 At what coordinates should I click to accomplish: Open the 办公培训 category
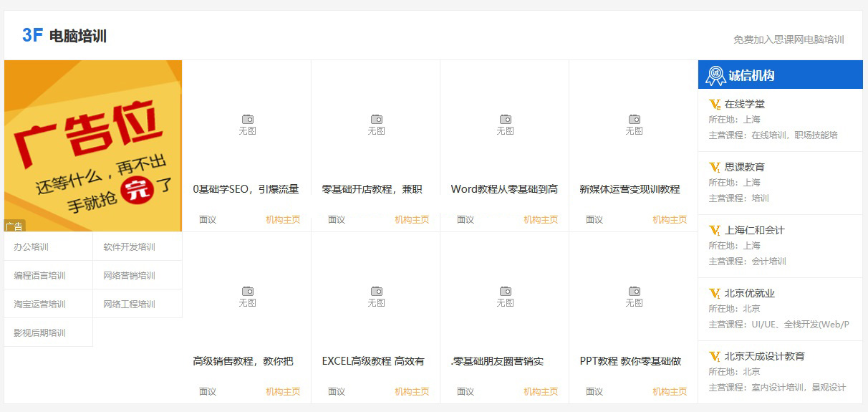[x=31, y=247]
